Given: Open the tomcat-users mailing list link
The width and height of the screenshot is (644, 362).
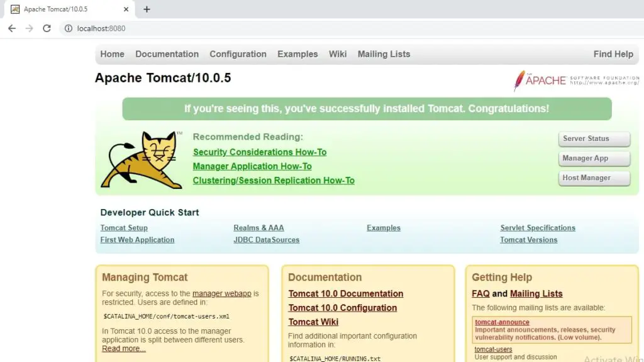Looking at the screenshot, I should pyautogui.click(x=493, y=349).
